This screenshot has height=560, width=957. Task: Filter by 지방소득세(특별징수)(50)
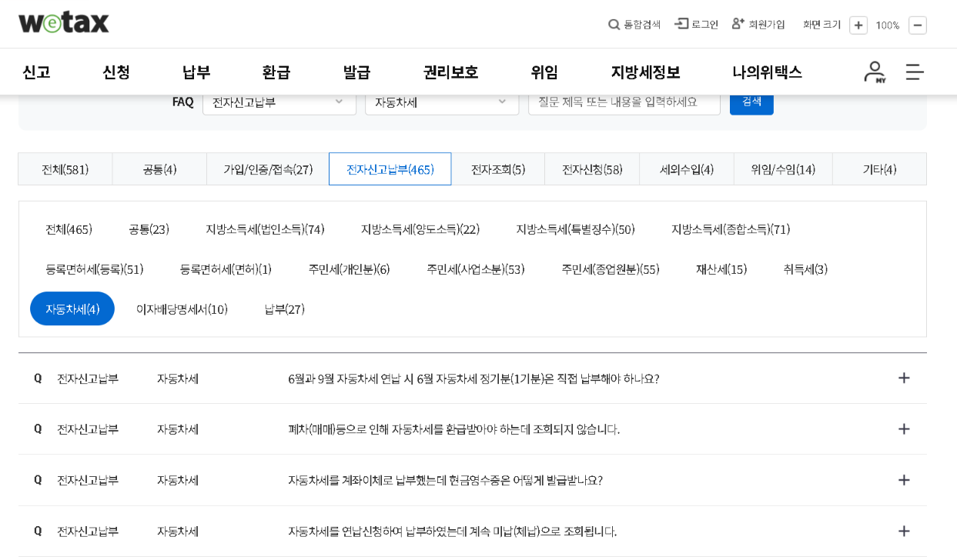(x=575, y=229)
